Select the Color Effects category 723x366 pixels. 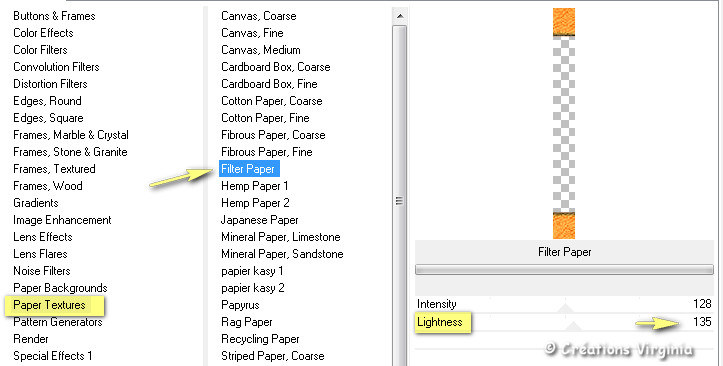click(43, 33)
